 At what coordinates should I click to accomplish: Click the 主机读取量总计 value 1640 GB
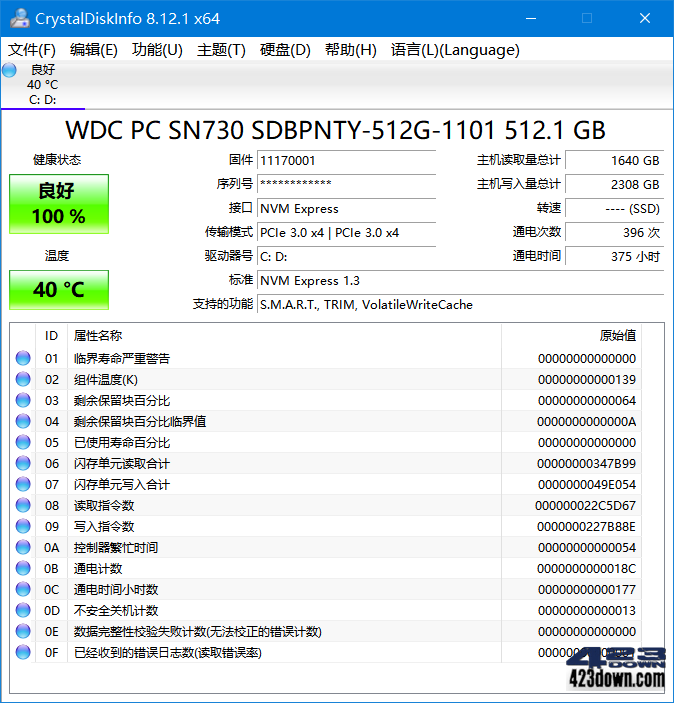pos(615,161)
